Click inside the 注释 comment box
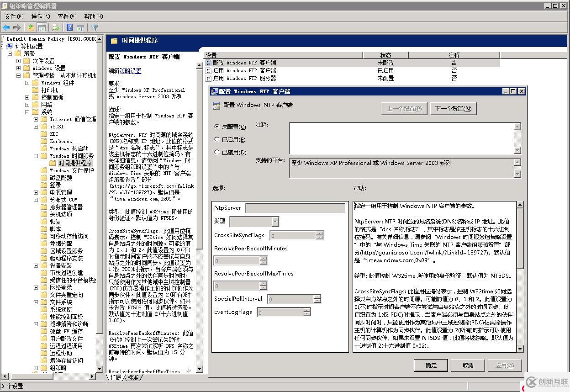The width and height of the screenshot is (570, 392). coord(402,138)
